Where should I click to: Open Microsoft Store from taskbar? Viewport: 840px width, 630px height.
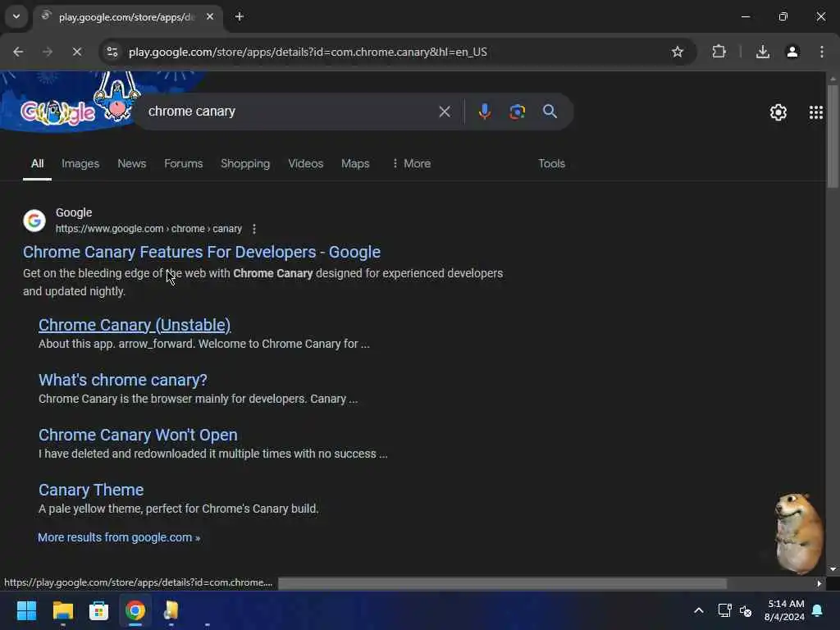98,610
